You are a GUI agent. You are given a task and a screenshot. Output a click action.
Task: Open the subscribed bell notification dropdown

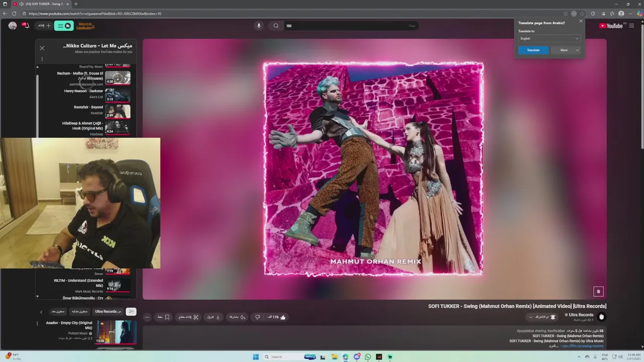click(542, 317)
